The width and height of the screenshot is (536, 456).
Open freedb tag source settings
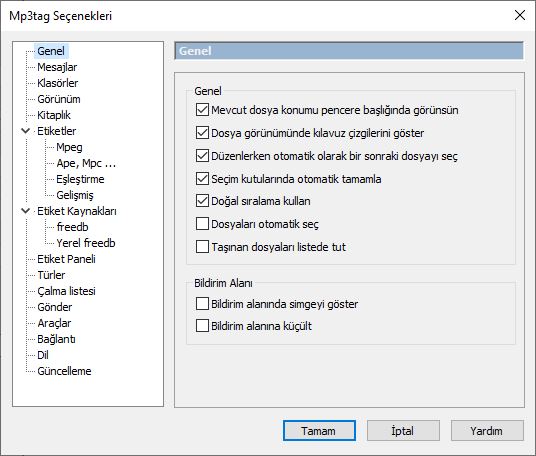click(x=72, y=227)
